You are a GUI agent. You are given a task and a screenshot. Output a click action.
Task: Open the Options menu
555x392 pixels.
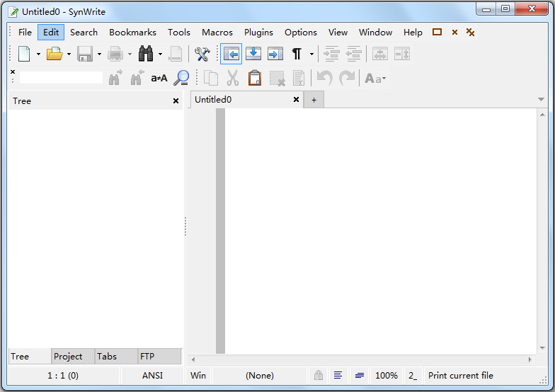click(x=300, y=33)
